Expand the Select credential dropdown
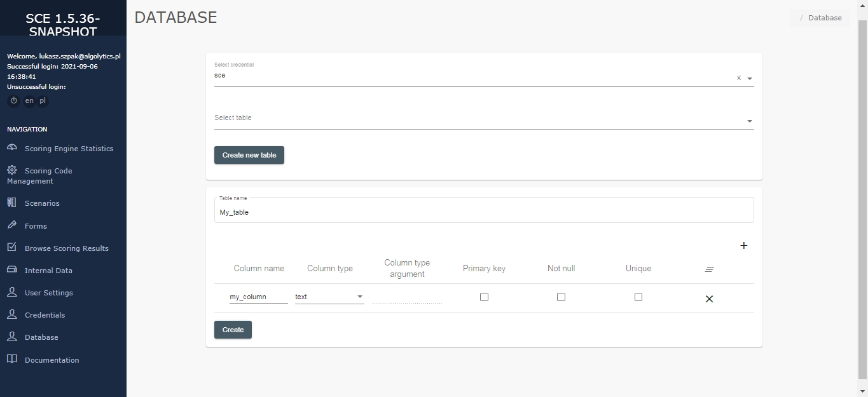 [x=750, y=79]
